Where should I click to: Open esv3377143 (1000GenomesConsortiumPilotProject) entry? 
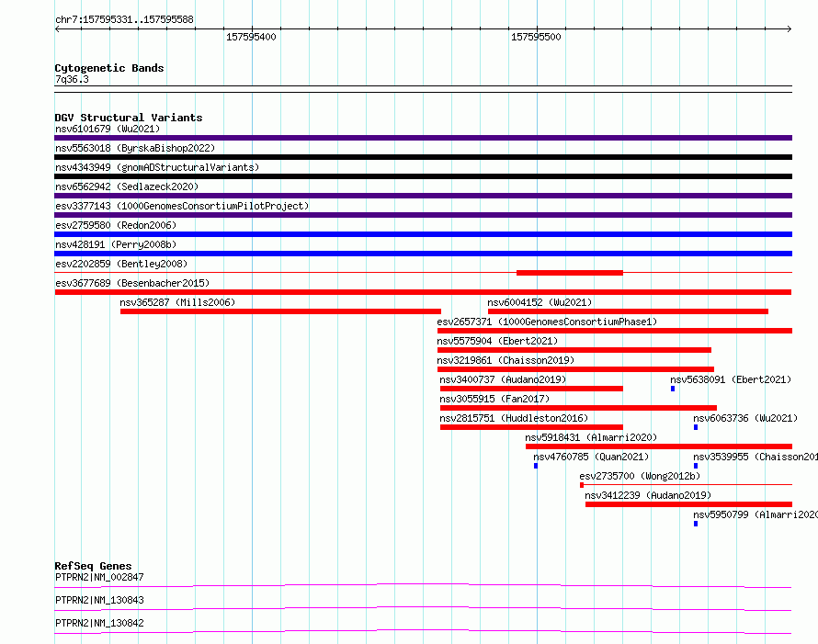pyautogui.click(x=182, y=206)
